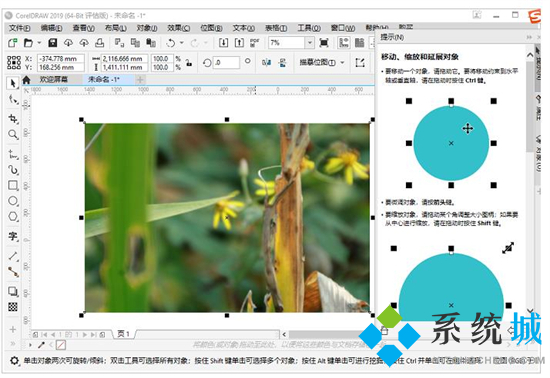550x378 pixels.
Task: Open the View (查看) menu
Action: [x=83, y=28]
